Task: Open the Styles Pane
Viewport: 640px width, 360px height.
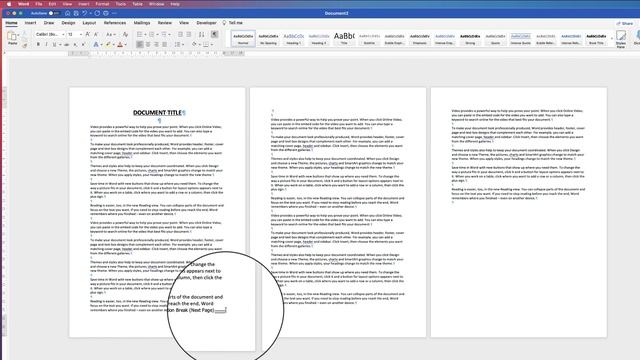Action: click(621, 39)
